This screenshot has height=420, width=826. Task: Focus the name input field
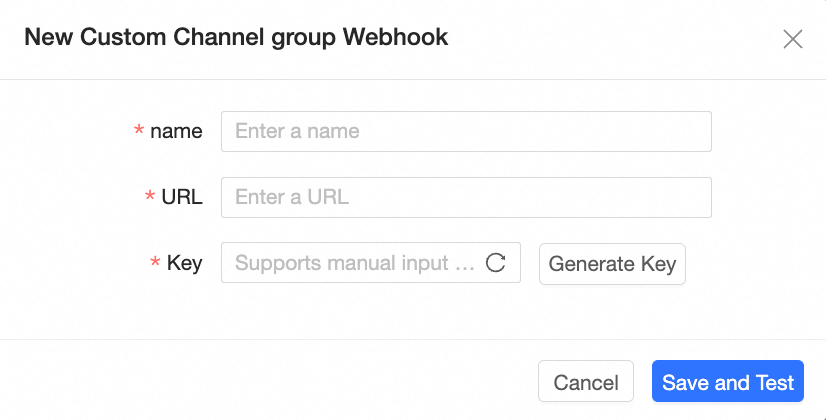point(465,131)
